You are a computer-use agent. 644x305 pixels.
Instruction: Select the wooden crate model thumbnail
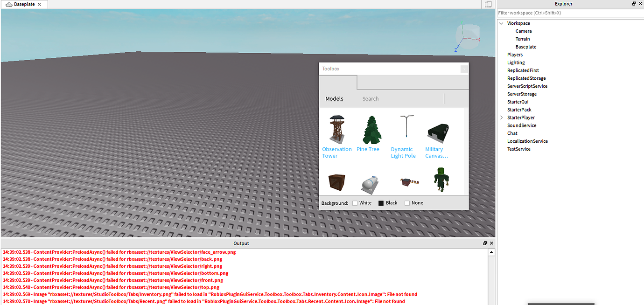tap(336, 183)
